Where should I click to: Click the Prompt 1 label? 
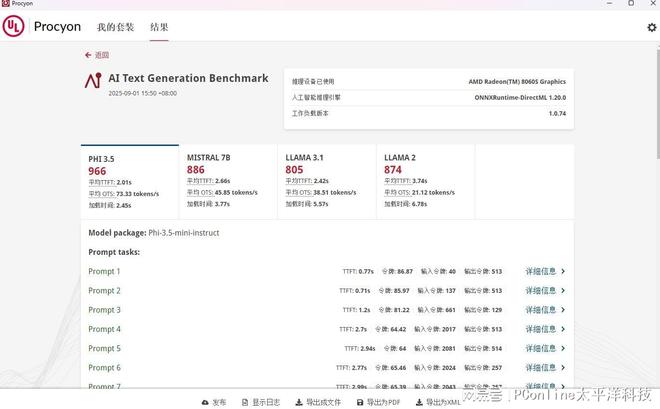point(104,271)
